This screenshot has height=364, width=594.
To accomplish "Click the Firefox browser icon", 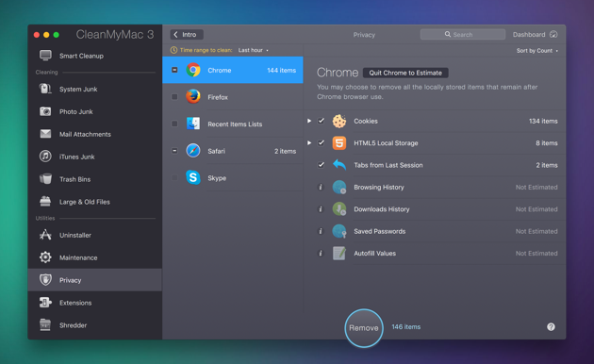I will [193, 96].
